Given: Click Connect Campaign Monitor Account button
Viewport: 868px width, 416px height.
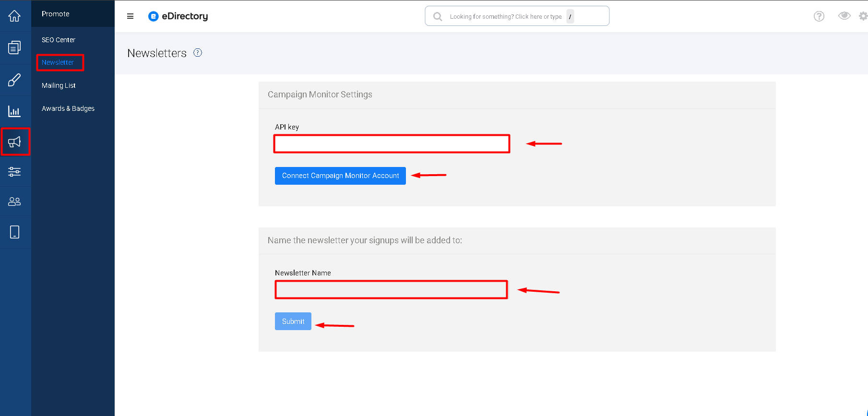Looking at the screenshot, I should 340,176.
